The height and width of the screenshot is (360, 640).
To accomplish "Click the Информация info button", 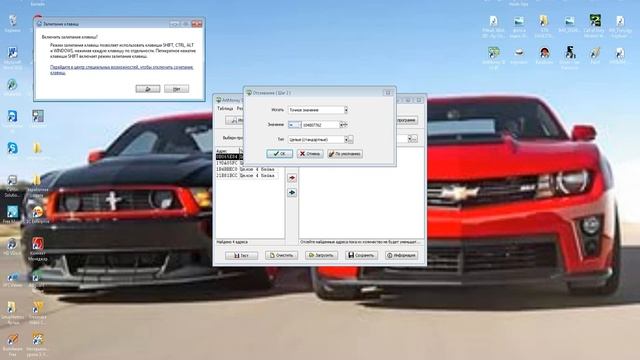I will [x=401, y=256].
